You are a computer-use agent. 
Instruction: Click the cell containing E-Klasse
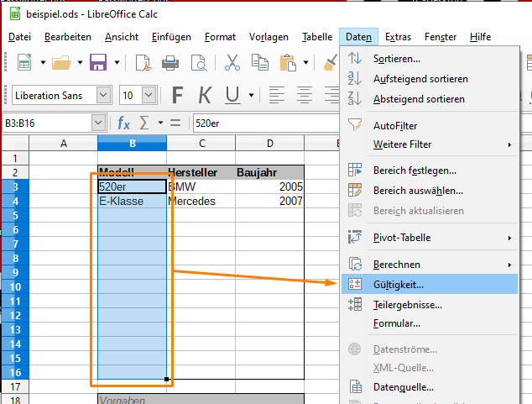tap(133, 201)
